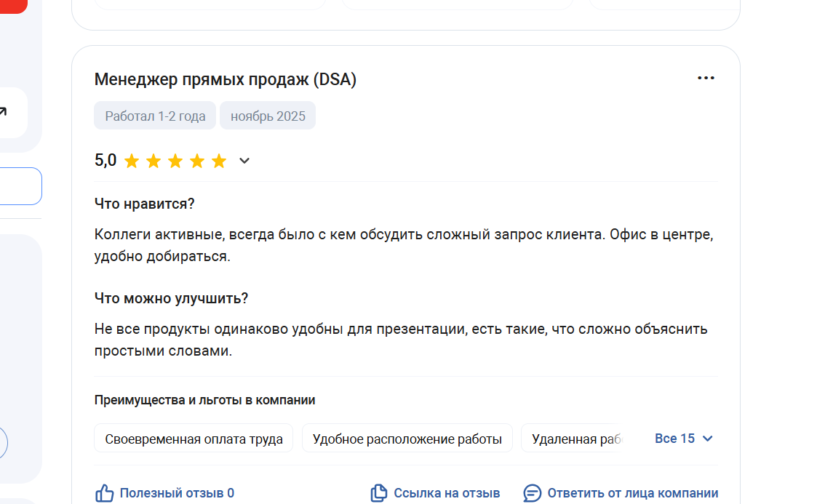Click the ноябрь 2025 date tag
Image resolution: width=817 pixels, height=504 pixels.
click(x=268, y=116)
